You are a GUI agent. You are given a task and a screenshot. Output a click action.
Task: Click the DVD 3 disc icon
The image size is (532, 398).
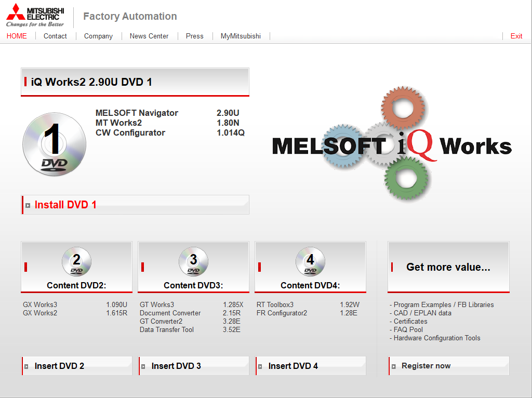click(x=193, y=262)
